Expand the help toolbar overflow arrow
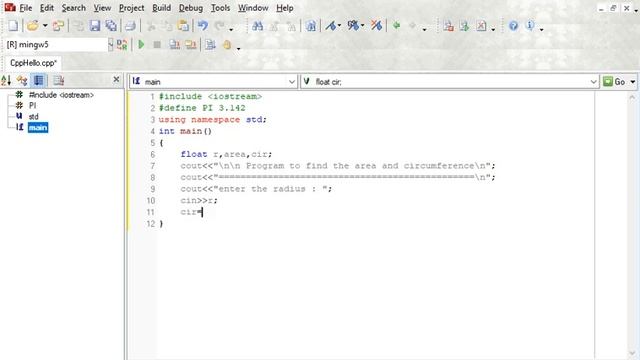The image size is (640, 360). [541, 29]
